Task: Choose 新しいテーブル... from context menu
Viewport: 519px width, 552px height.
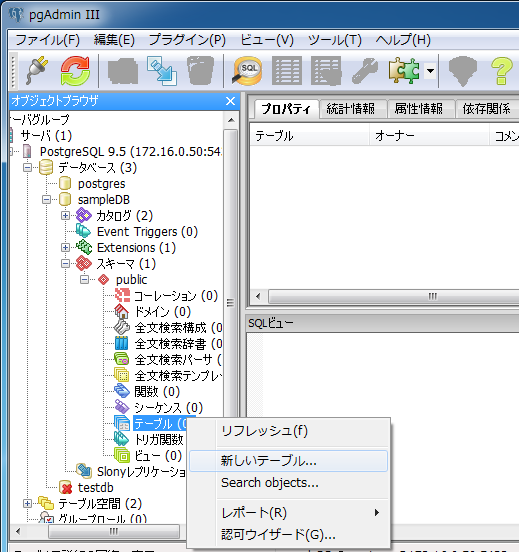Action: pyautogui.click(x=289, y=461)
